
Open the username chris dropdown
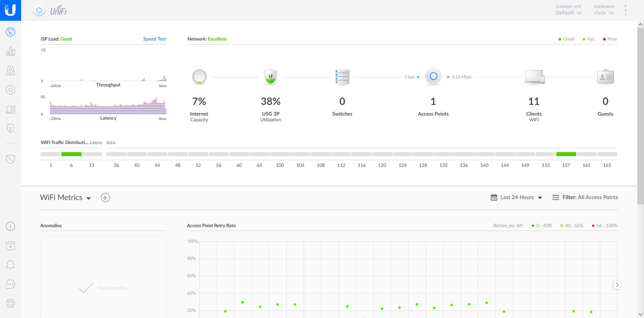pos(603,13)
